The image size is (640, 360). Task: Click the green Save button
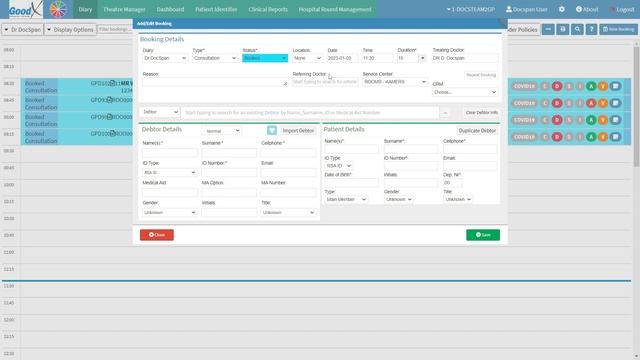coord(483,235)
